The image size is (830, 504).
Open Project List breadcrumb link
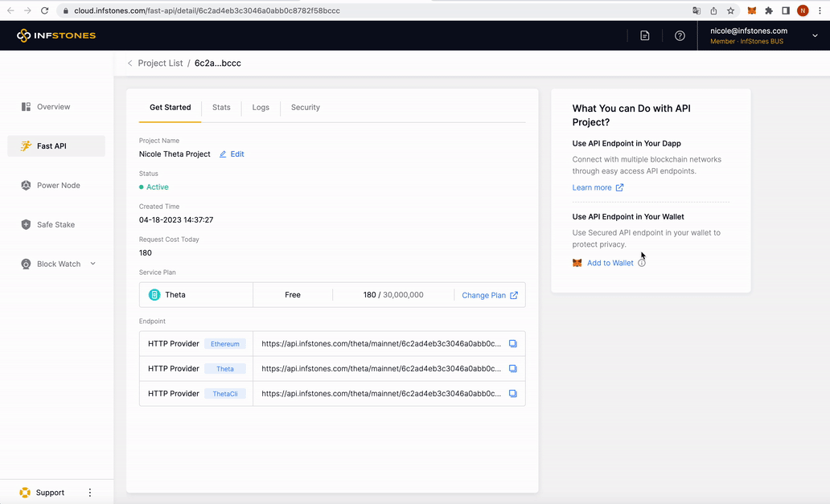[160, 63]
